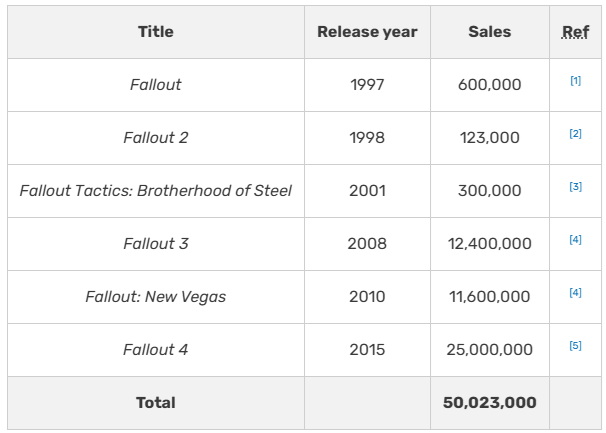
Task: Open reference link [2] for Fallout 2
Action: tap(575, 134)
